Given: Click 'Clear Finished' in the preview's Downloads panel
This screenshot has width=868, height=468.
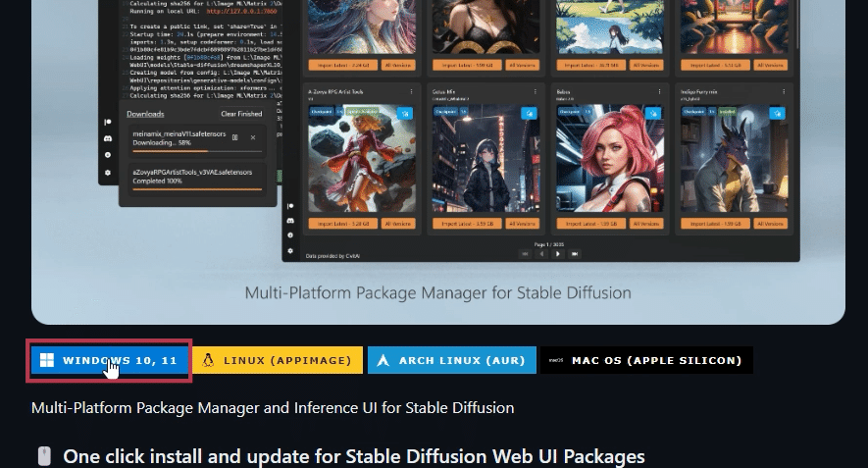Looking at the screenshot, I should tap(241, 114).
